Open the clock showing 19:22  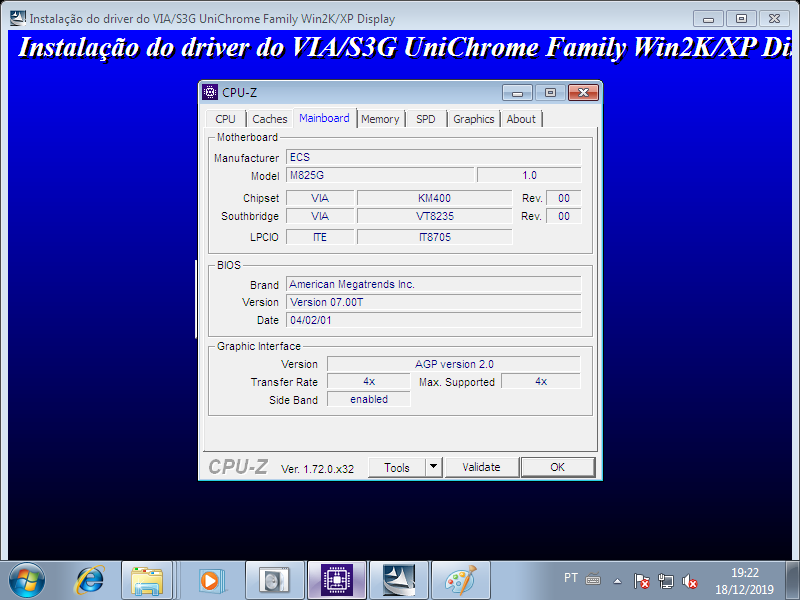click(x=744, y=581)
